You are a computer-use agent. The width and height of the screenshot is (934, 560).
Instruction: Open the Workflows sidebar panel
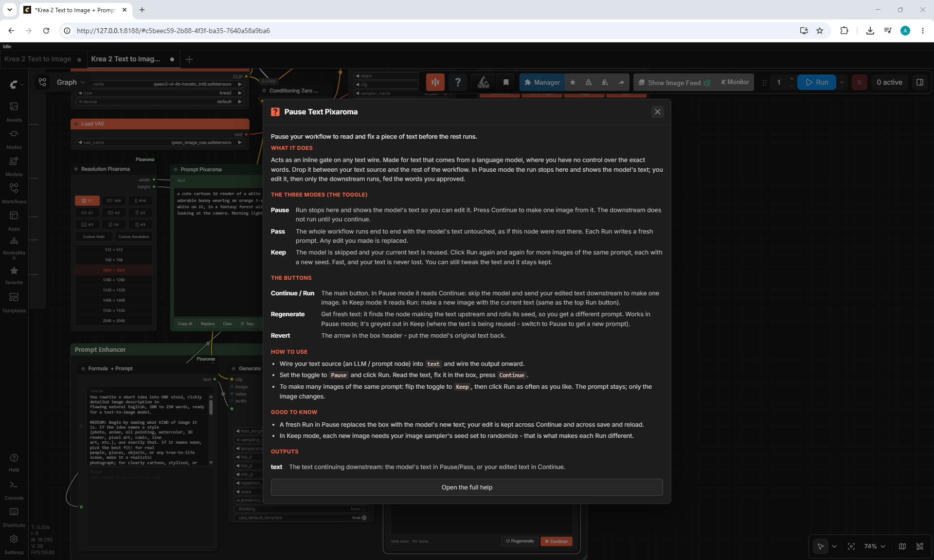click(x=14, y=193)
